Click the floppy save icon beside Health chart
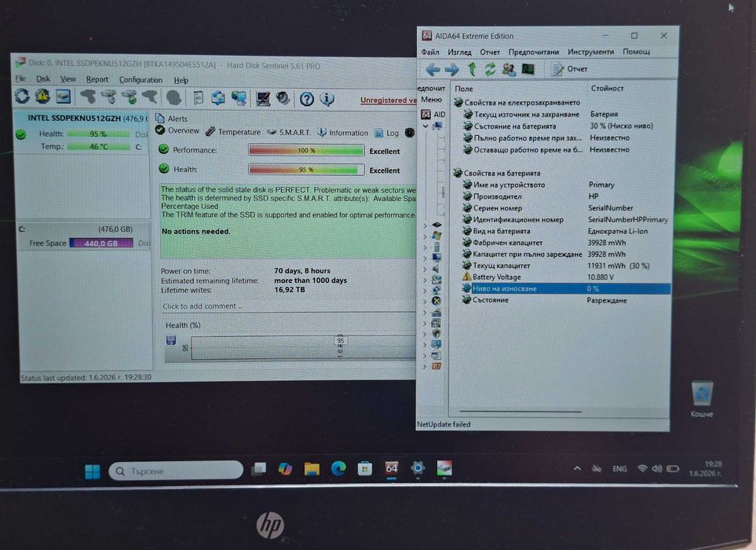 pos(170,341)
